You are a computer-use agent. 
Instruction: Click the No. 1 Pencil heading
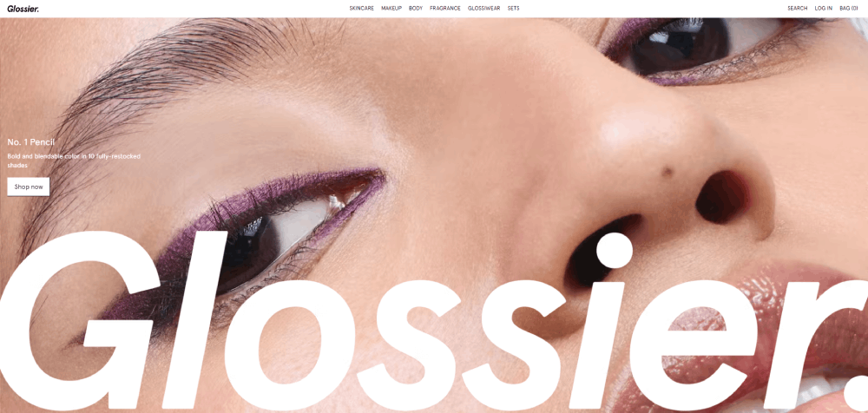click(x=31, y=142)
